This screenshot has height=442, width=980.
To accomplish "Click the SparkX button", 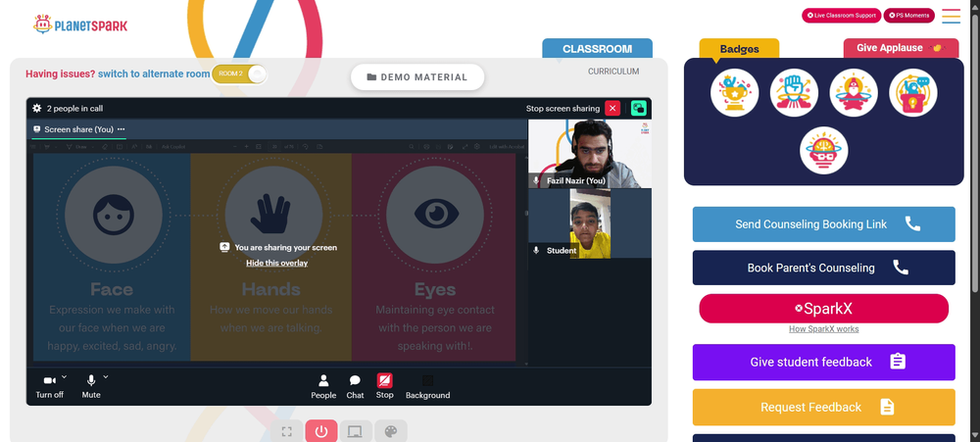I will pos(824,308).
